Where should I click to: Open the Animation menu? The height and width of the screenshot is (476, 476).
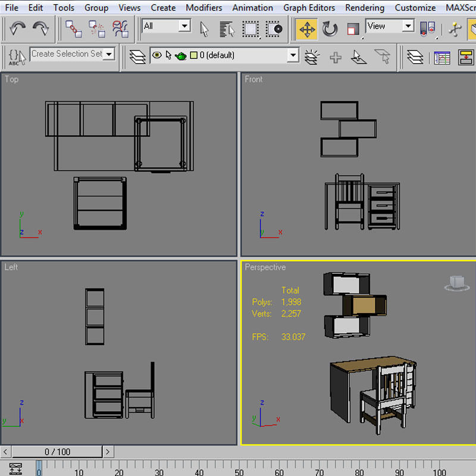[x=252, y=8]
